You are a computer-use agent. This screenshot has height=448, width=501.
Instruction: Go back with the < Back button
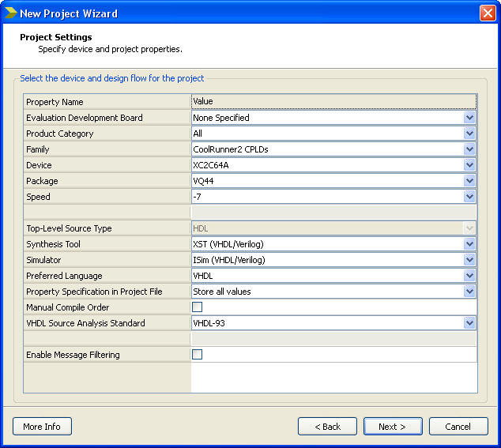327,427
